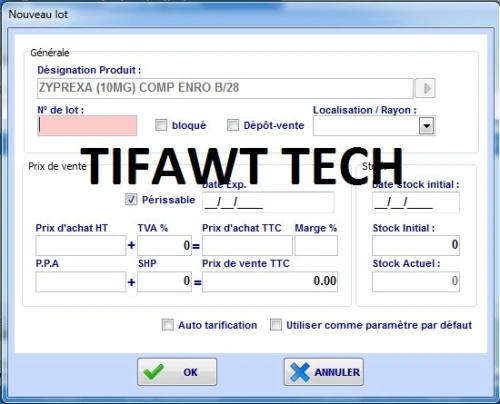
Task: Confirm the new lot with OK
Action: (x=177, y=372)
